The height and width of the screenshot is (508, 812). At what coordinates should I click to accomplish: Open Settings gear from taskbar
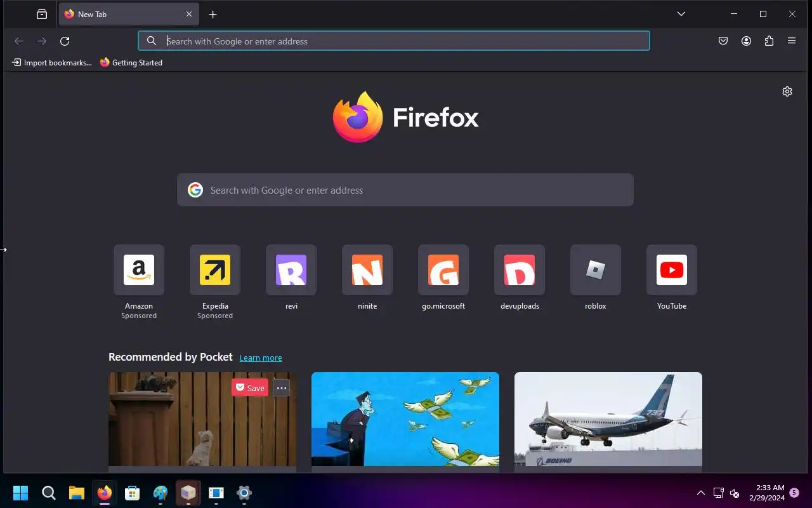(x=244, y=493)
